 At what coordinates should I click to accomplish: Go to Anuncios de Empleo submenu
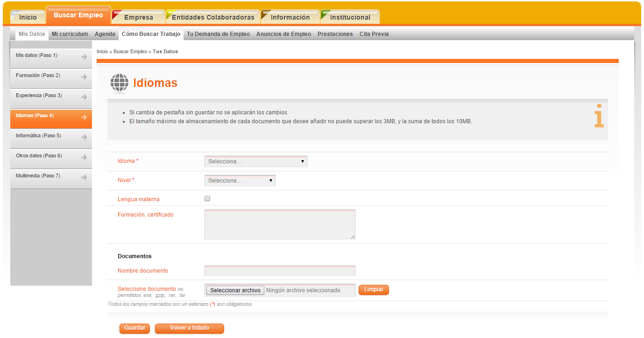[283, 34]
